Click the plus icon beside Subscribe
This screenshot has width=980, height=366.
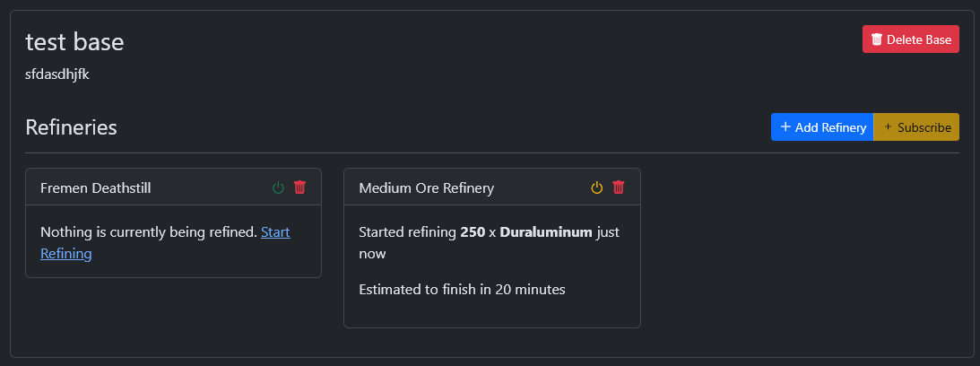pyautogui.click(x=888, y=127)
